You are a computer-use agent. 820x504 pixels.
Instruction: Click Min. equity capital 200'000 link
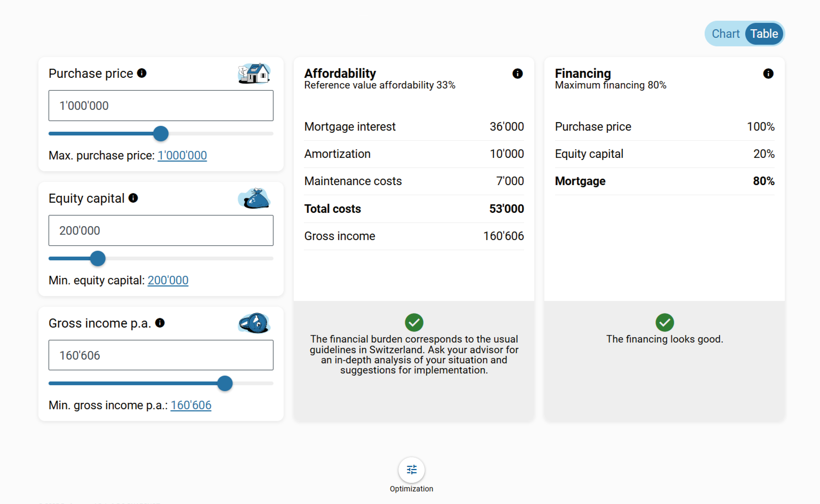click(168, 280)
